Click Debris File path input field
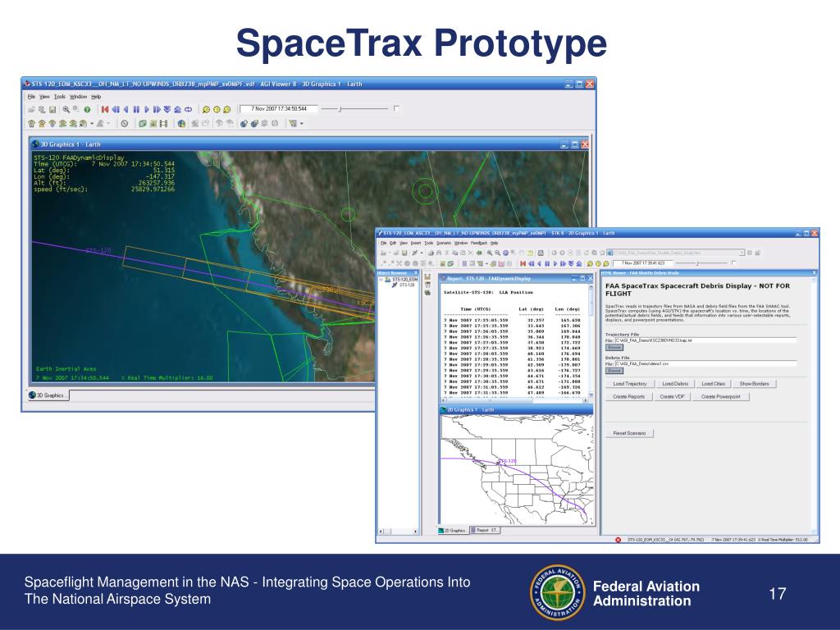The width and height of the screenshot is (840, 630). [x=705, y=363]
